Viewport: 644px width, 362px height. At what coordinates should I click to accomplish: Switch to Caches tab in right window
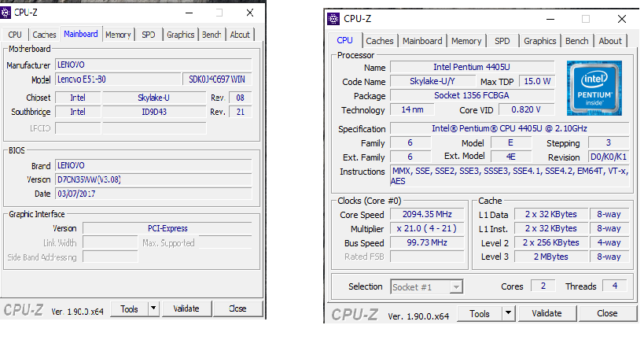click(380, 41)
